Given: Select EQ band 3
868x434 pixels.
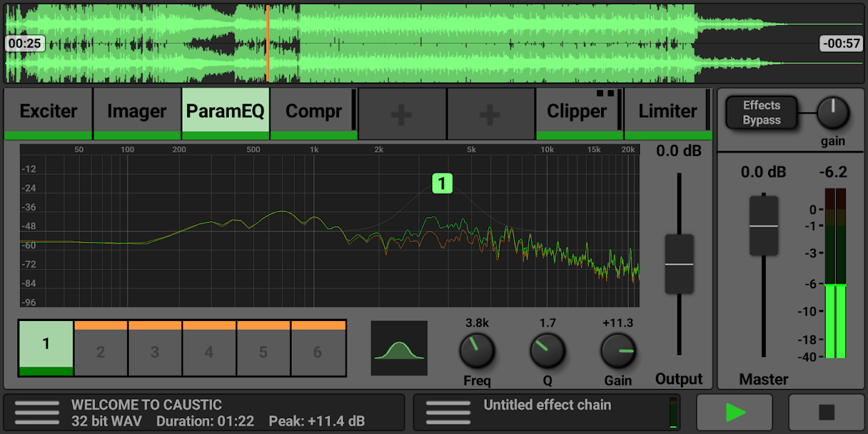Looking at the screenshot, I should pos(155,348).
